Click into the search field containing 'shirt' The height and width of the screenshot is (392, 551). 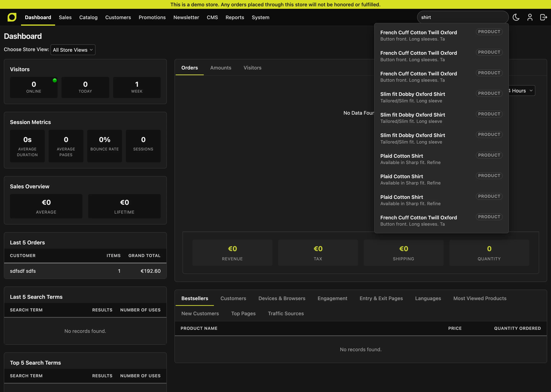click(x=463, y=17)
